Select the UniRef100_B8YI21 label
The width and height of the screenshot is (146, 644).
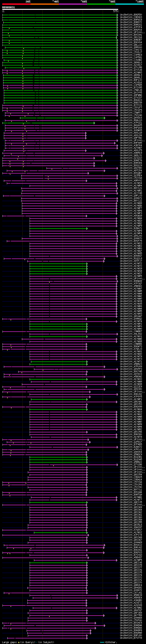click(131, 188)
